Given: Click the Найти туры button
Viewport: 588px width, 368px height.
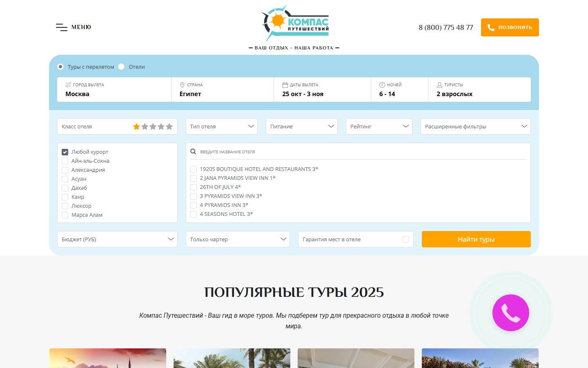Looking at the screenshot, I should point(476,239).
